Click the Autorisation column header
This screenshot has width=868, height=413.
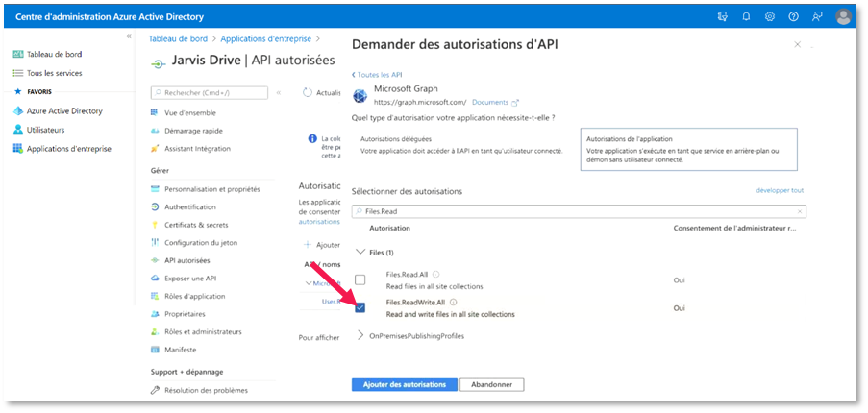click(389, 228)
